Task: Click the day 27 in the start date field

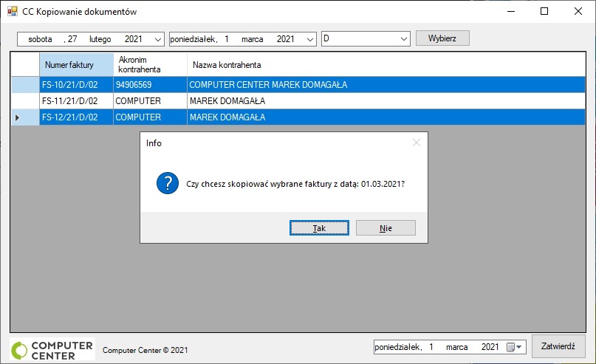Action: pos(72,39)
